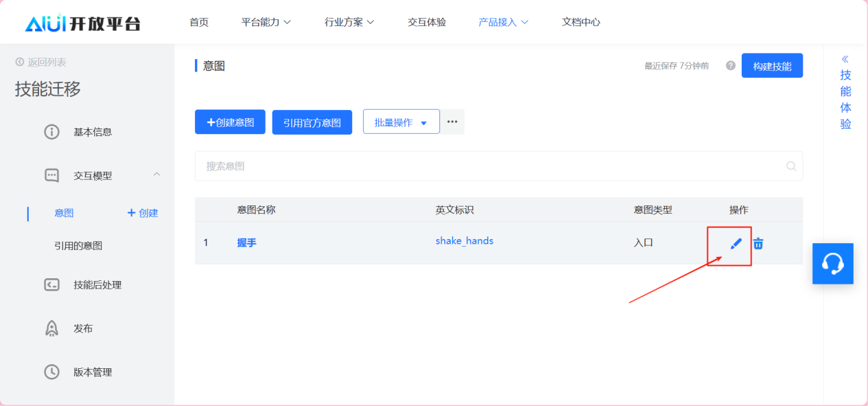This screenshot has width=868, height=406.
Task: Open the 批量操作 dropdown
Action: [401, 122]
